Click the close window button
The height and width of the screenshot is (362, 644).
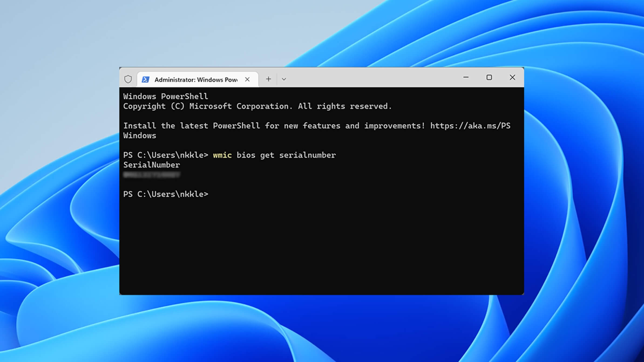click(512, 77)
